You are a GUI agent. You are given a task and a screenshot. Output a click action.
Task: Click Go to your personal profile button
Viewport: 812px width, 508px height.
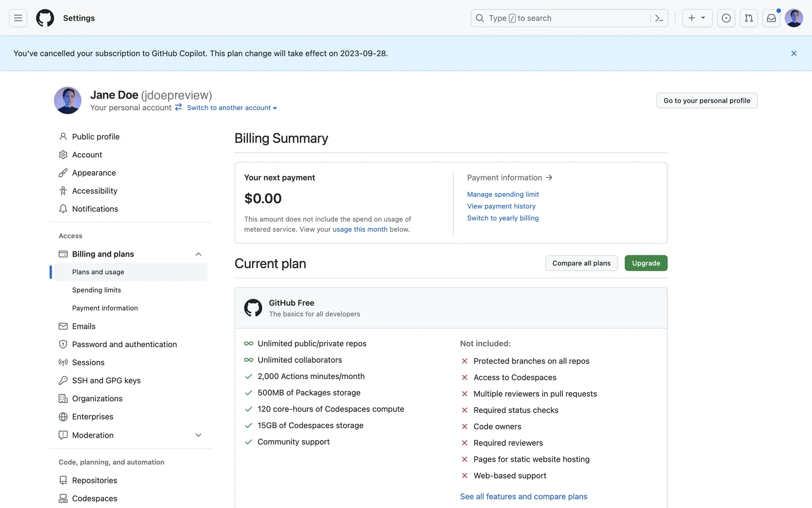click(x=707, y=101)
